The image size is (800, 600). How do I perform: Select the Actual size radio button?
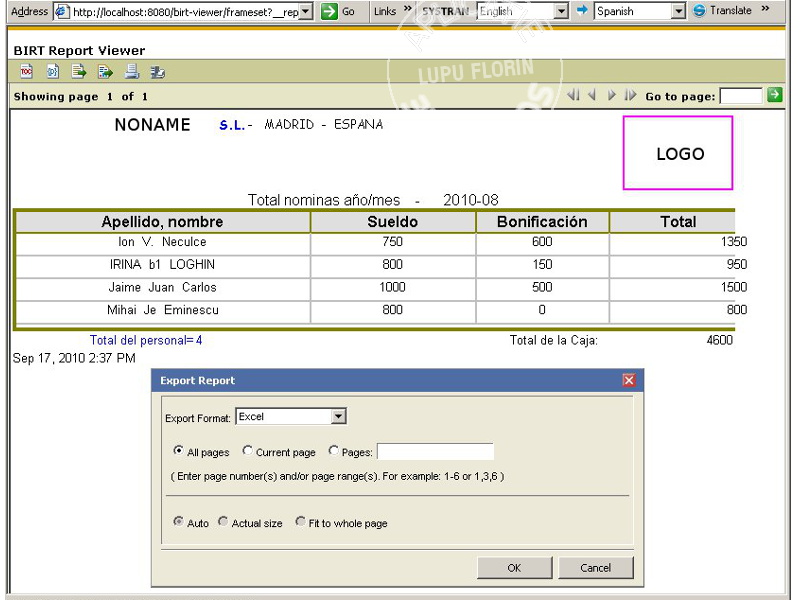223,521
